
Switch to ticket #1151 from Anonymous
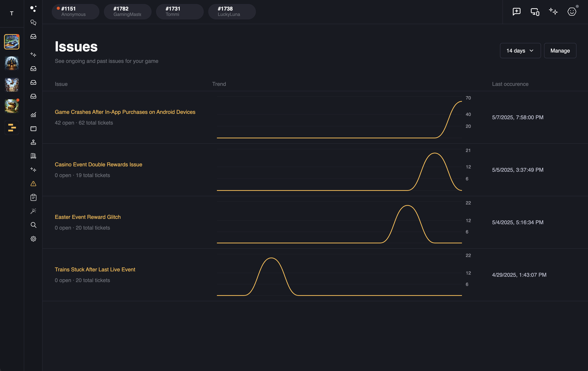pyautogui.click(x=75, y=11)
